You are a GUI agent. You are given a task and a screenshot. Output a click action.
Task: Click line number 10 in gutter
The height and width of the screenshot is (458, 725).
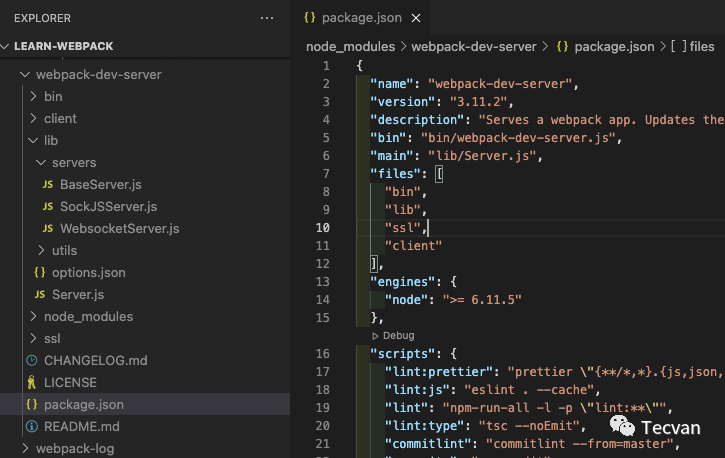point(323,228)
